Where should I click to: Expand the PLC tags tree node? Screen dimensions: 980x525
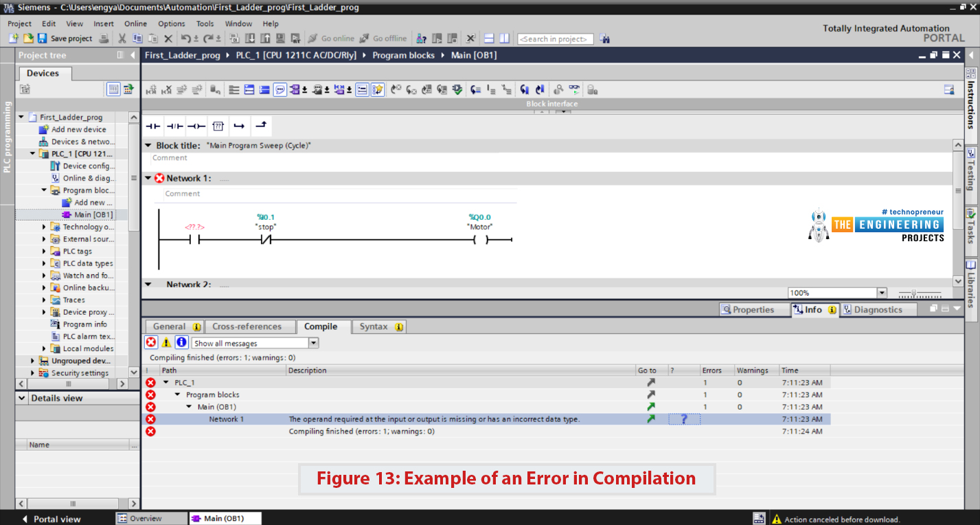(44, 252)
